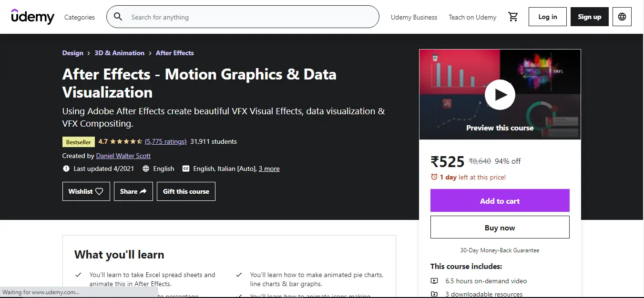644x298 pixels.
Task: Click the Gift this course button
Action: click(x=186, y=191)
